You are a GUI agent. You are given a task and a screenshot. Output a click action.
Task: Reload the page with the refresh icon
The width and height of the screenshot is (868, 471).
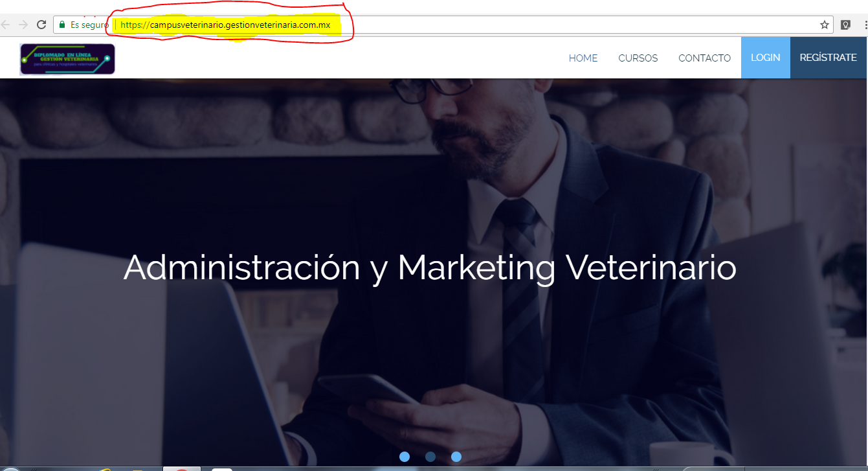[x=41, y=25]
